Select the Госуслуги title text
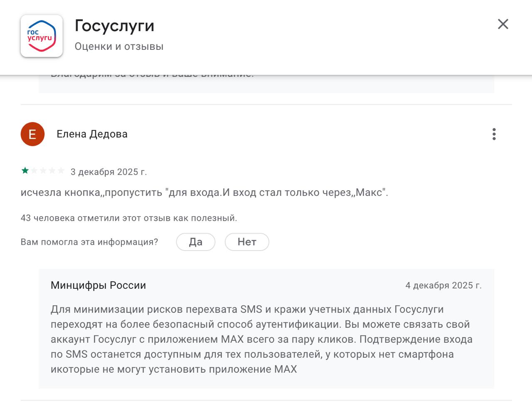Viewport: 532px width, 406px height. click(x=114, y=26)
